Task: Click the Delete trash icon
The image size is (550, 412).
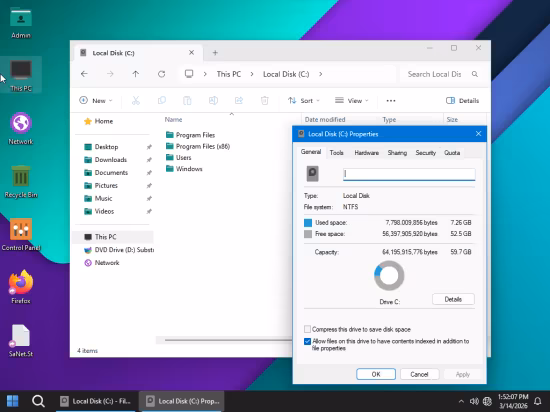Action: coord(265,101)
